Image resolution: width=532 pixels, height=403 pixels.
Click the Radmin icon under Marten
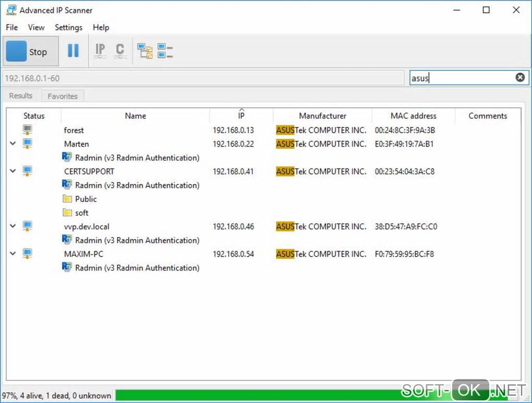coord(67,157)
